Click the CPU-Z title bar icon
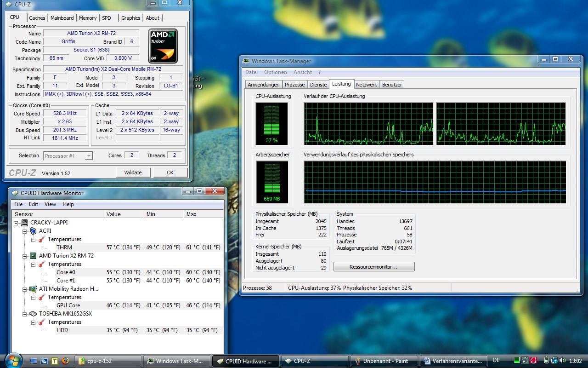Viewport: 588px width, 368px height. tap(10, 4)
